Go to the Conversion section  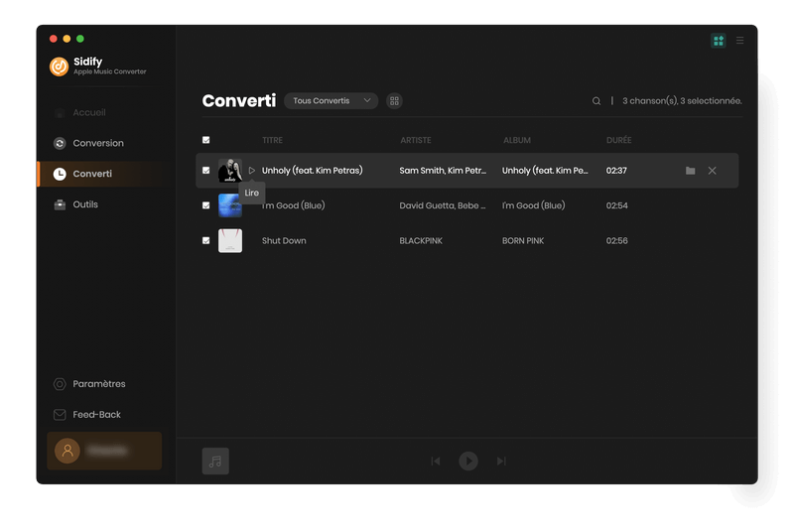click(x=97, y=143)
